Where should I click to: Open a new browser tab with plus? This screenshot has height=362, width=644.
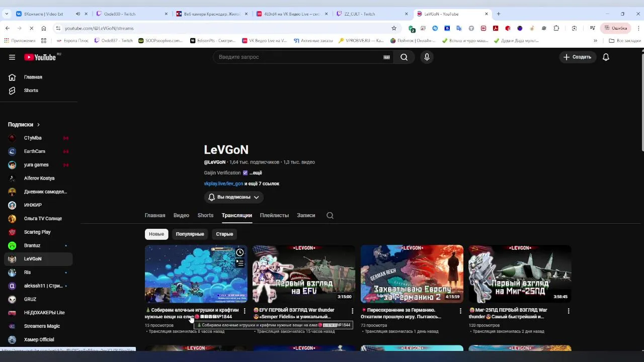click(x=499, y=14)
